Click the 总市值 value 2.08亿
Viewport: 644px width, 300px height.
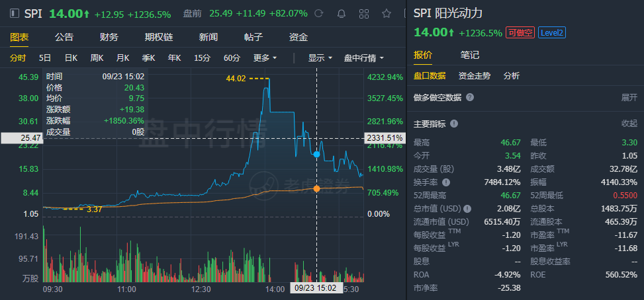click(x=510, y=209)
